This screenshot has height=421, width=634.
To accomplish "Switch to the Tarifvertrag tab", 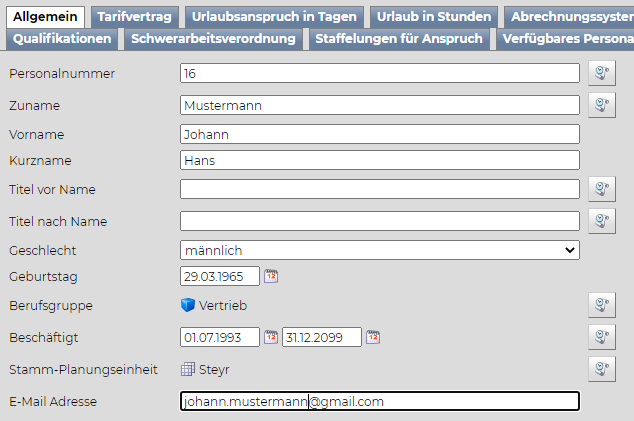I will tap(135, 16).
